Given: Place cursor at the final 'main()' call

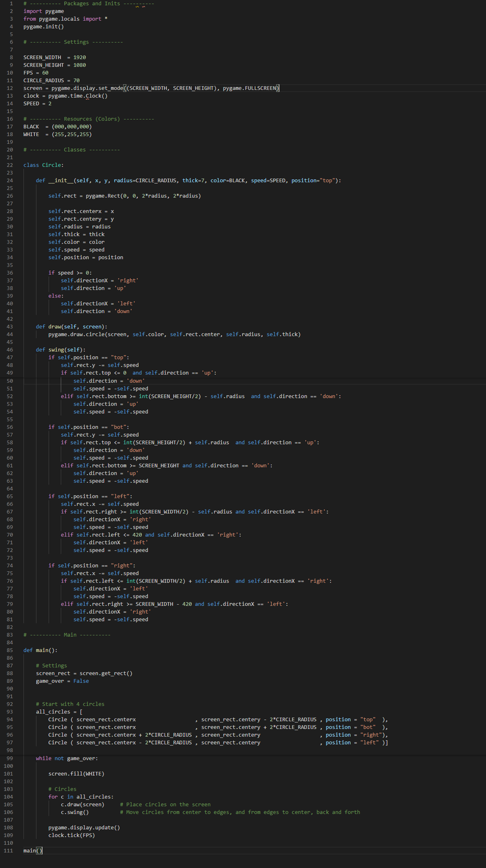Looking at the screenshot, I should pos(33,850).
